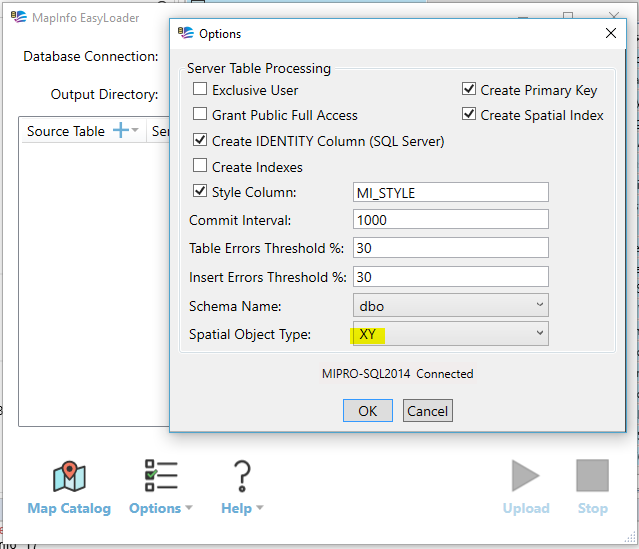
Task: Click the Commit Interval field
Action: pyautogui.click(x=450, y=219)
